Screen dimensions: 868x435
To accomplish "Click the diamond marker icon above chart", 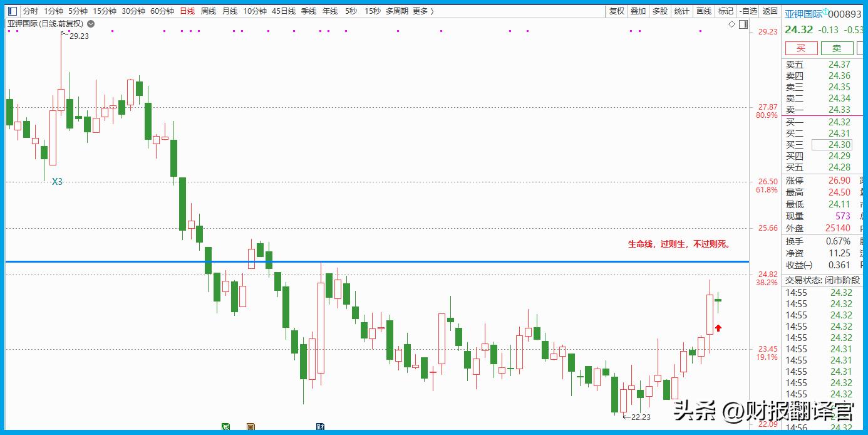I will 731,24.
